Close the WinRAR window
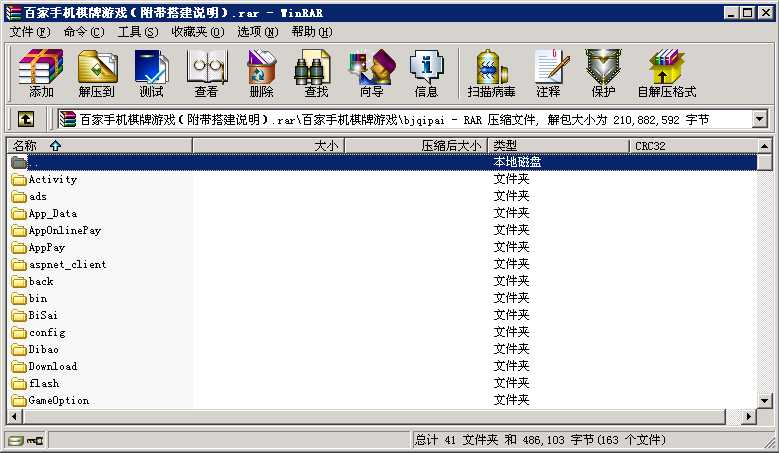 (x=766, y=12)
